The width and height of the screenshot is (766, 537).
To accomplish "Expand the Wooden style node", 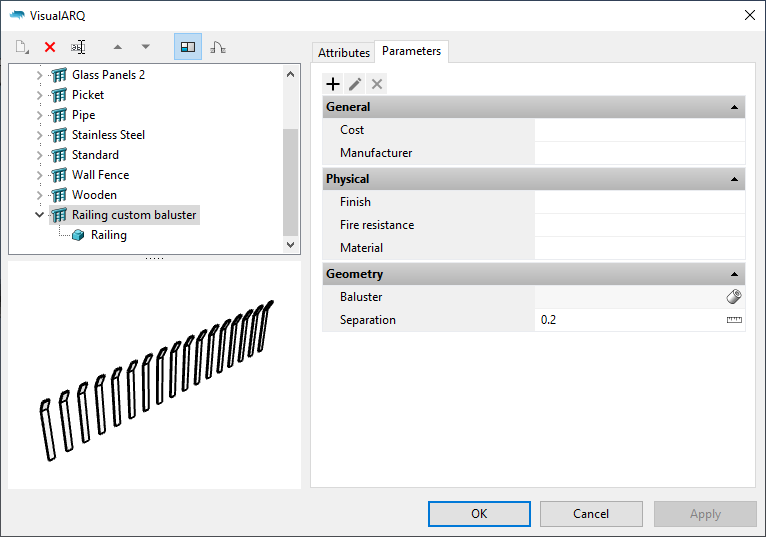I will click(40, 195).
